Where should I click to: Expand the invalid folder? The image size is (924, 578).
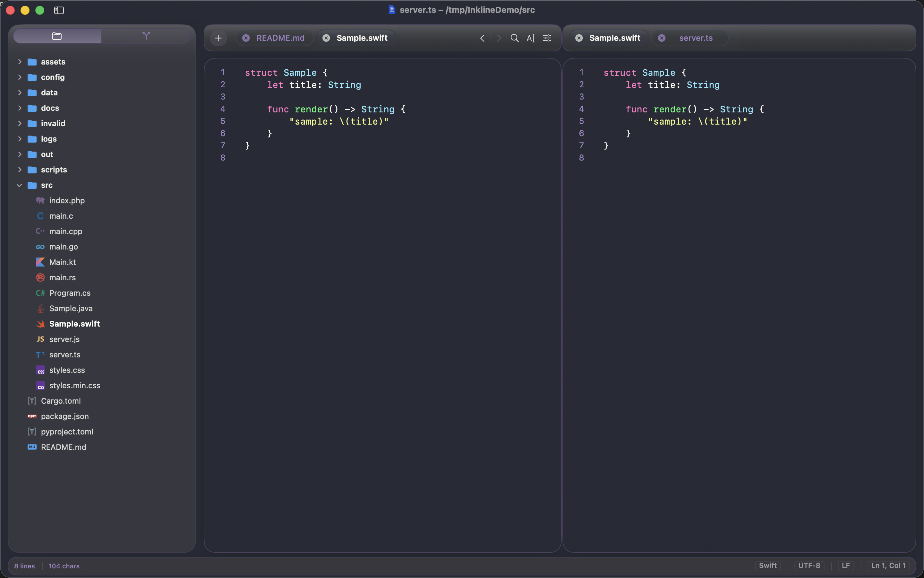coord(20,124)
